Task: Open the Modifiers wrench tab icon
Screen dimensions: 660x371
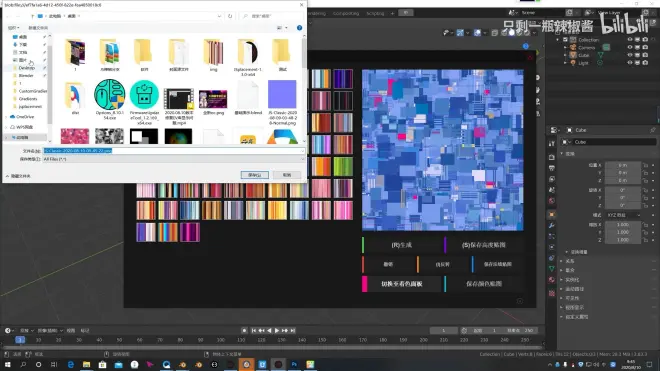Action: click(552, 226)
